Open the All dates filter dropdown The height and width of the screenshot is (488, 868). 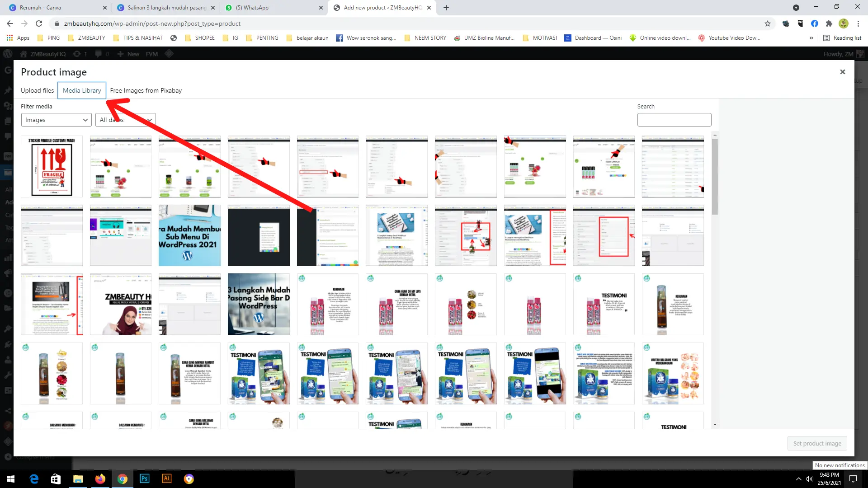(x=126, y=120)
